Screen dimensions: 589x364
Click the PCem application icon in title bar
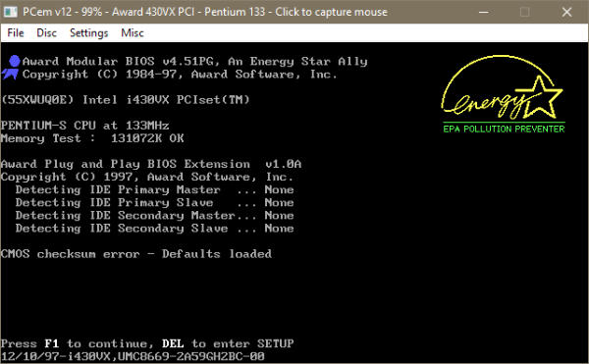pyautogui.click(x=10, y=12)
